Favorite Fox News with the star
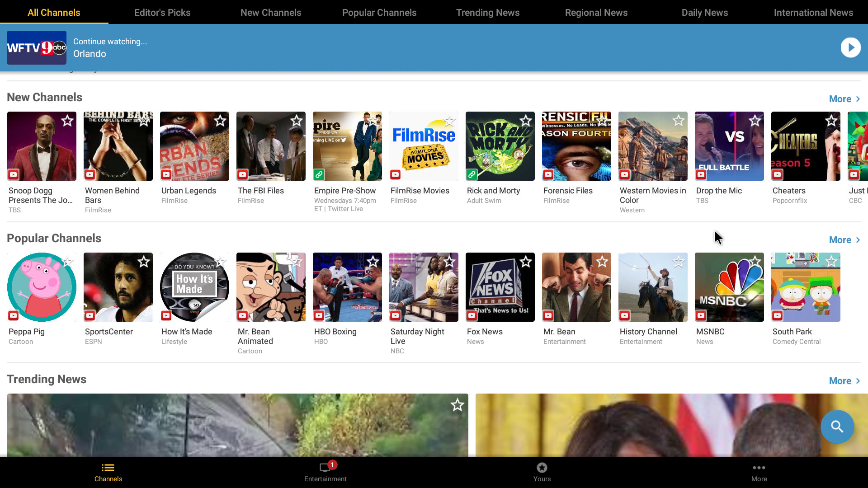This screenshot has width=868, height=488. coord(526,262)
